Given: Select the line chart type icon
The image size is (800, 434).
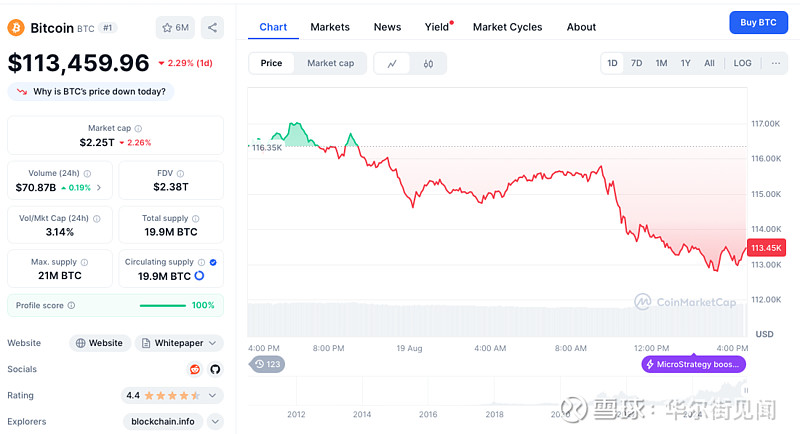Looking at the screenshot, I should [392, 63].
